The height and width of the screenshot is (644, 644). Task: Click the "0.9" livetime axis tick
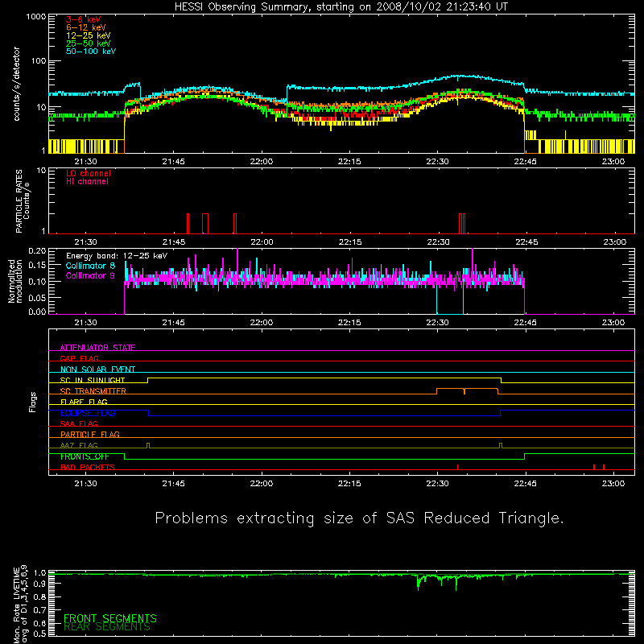(x=40, y=584)
